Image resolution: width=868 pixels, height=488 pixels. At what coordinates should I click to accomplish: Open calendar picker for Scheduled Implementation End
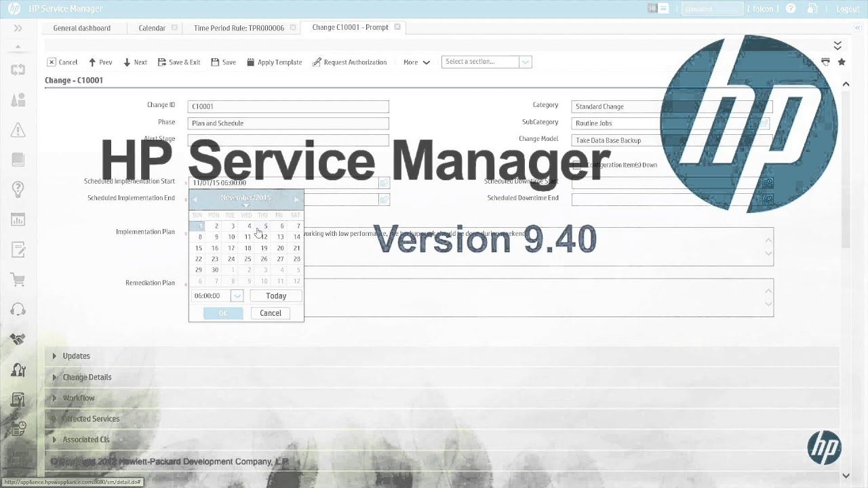point(384,199)
